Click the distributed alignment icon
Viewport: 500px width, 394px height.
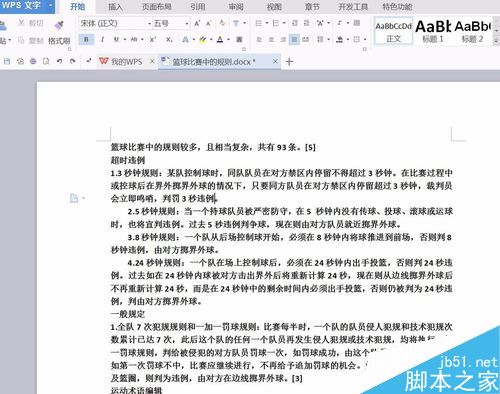click(x=306, y=40)
